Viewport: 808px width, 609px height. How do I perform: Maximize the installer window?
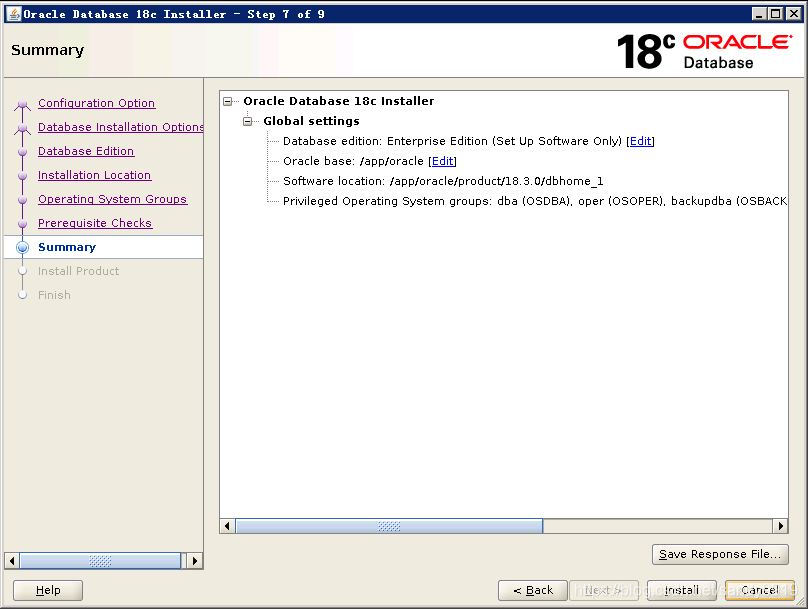[x=776, y=14]
